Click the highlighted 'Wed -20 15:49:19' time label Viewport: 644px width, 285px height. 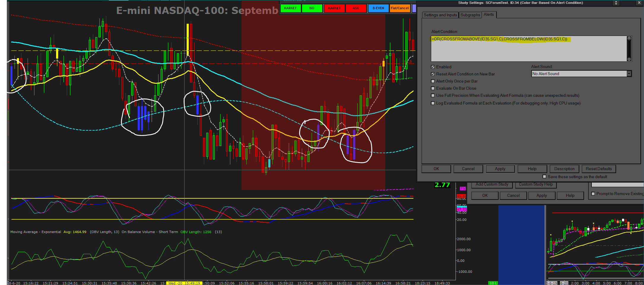[184, 283]
